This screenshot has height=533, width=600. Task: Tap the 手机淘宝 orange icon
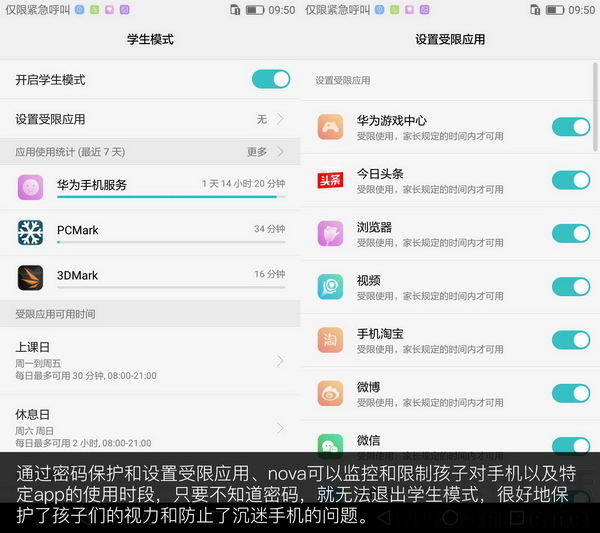(330, 339)
